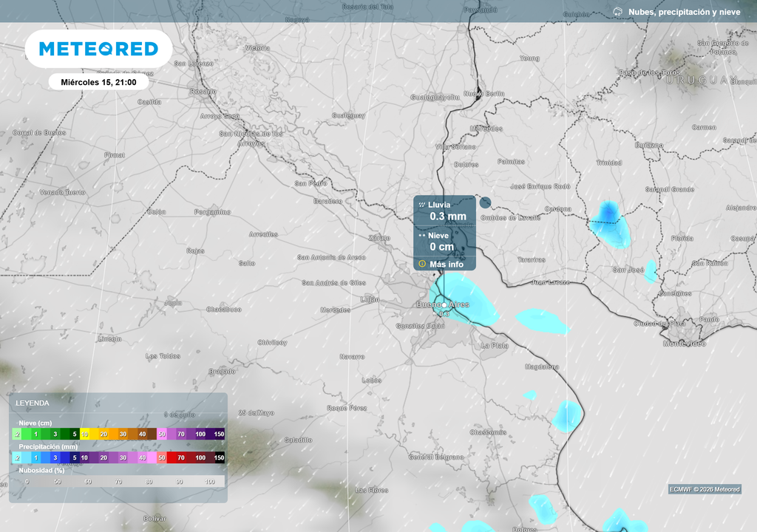Click the Las Flores city label
This screenshot has width=757, height=532.
pos(372,491)
